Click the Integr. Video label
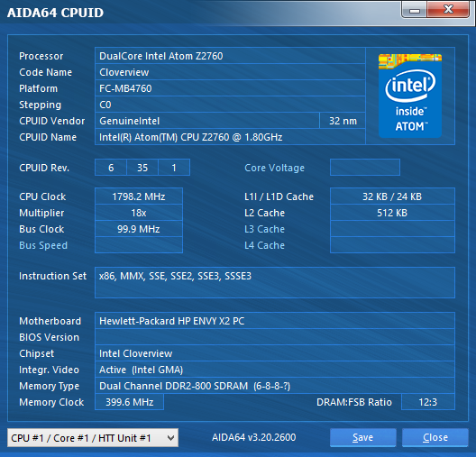 click(x=49, y=370)
